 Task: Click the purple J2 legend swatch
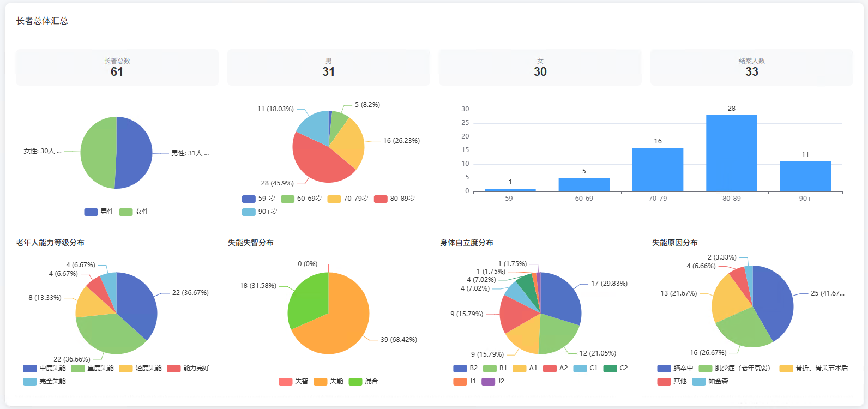[x=489, y=381]
